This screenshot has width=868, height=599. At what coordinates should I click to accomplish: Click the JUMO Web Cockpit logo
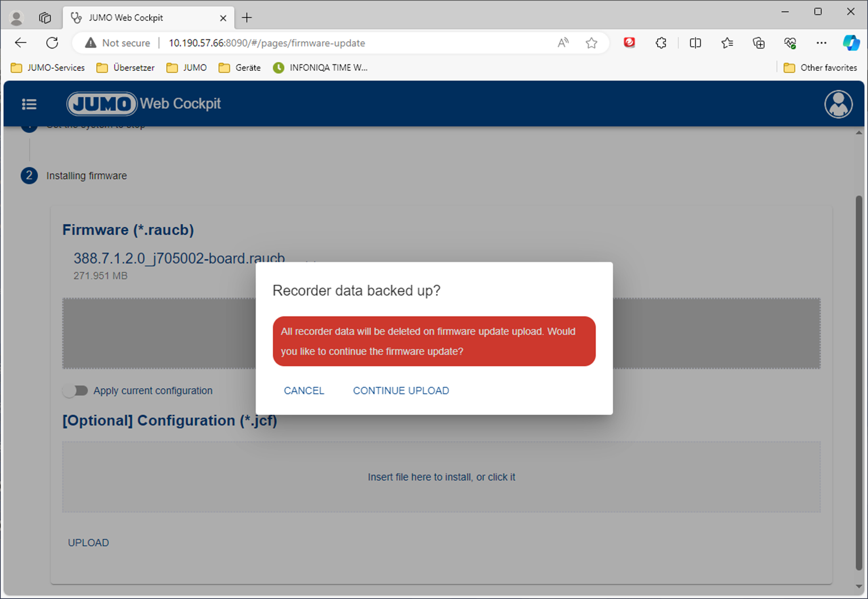pos(144,104)
